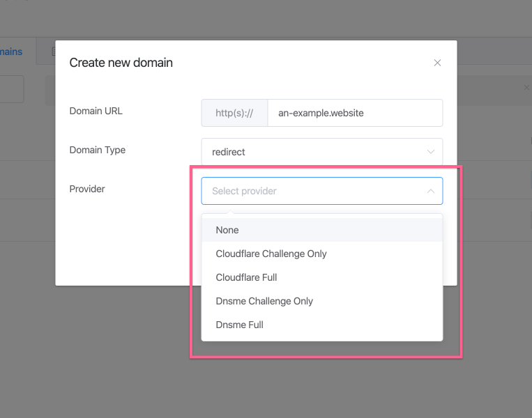532x418 pixels.
Task: Switch to the Domains tab behind dialog
Action: [x=11, y=52]
